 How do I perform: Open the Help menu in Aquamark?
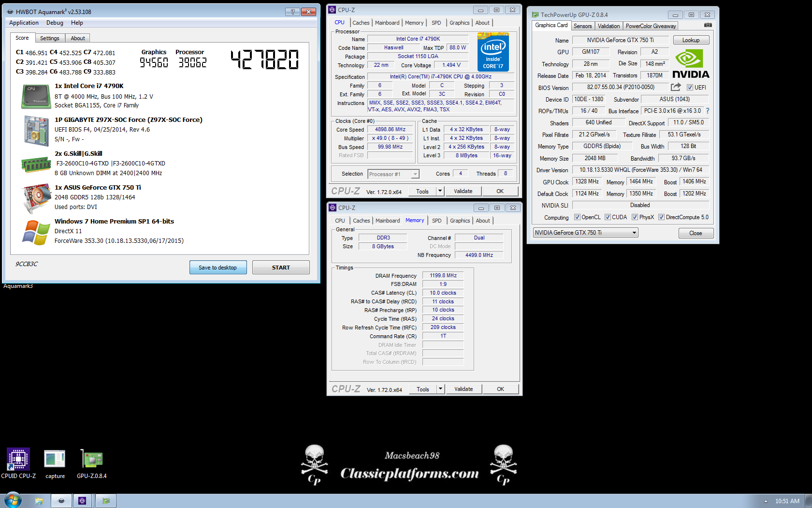coord(77,23)
